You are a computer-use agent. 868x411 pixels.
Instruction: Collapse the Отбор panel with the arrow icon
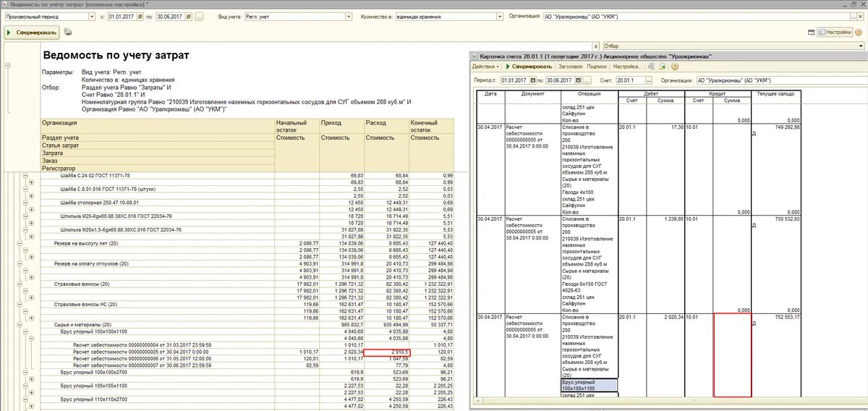pyautogui.click(x=597, y=46)
